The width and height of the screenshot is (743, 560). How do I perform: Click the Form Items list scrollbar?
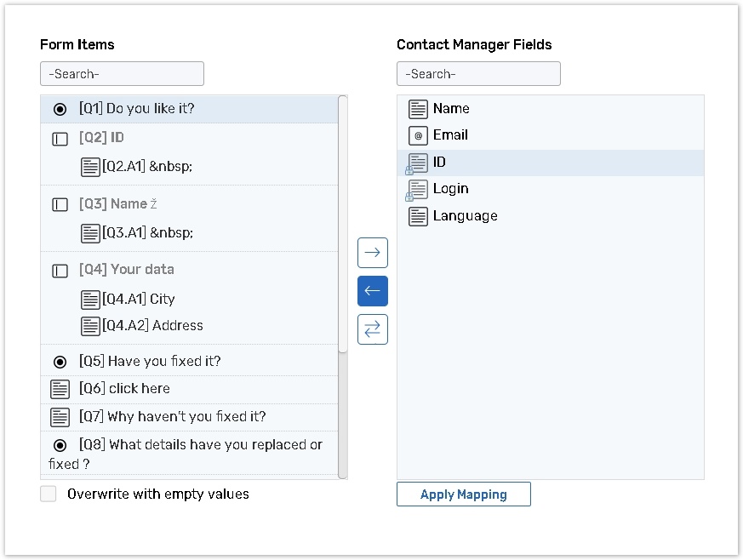[x=343, y=223]
